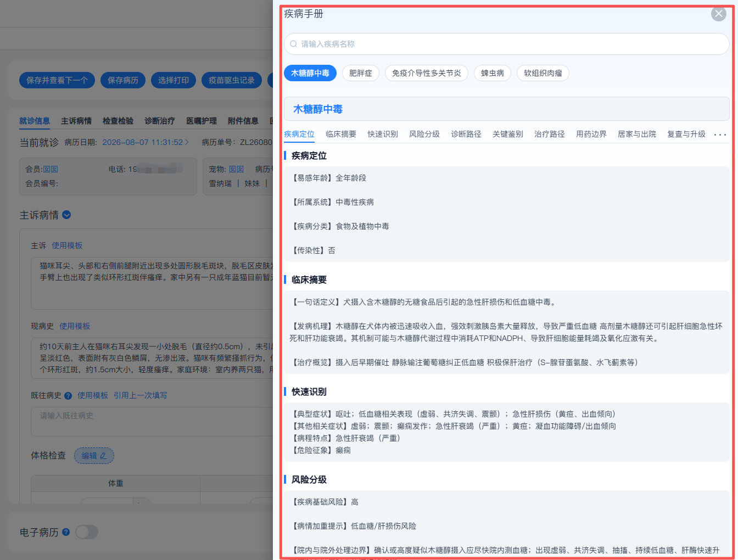Image resolution: width=738 pixels, height=560 pixels.
Task: Close the 疾病手册 panel
Action: [718, 14]
